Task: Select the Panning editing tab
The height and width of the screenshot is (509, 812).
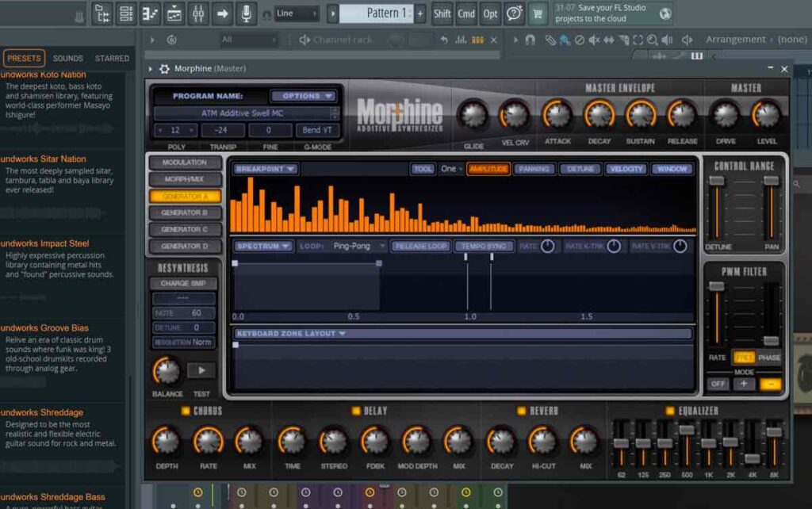Action: 534,169
